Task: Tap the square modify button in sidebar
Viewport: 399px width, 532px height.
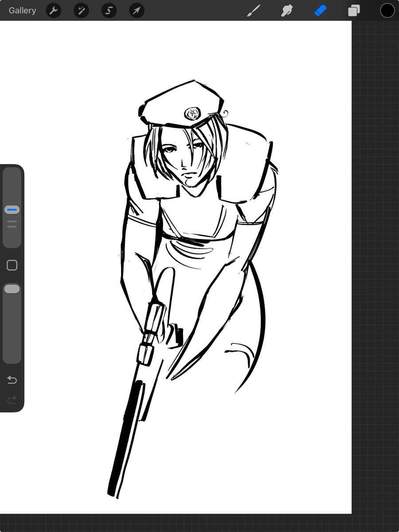Action: point(12,265)
